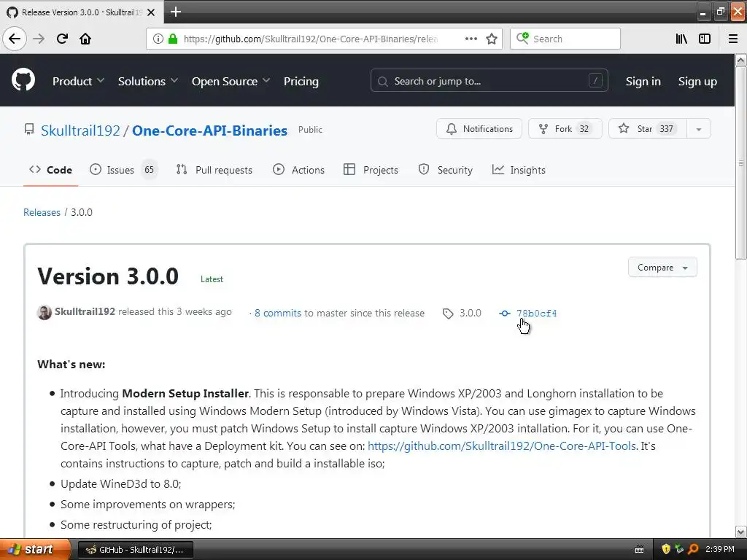Screen dimensions: 747x560
Task: Open the One-Core-API-Tools GitHub URL
Action: tap(502, 446)
